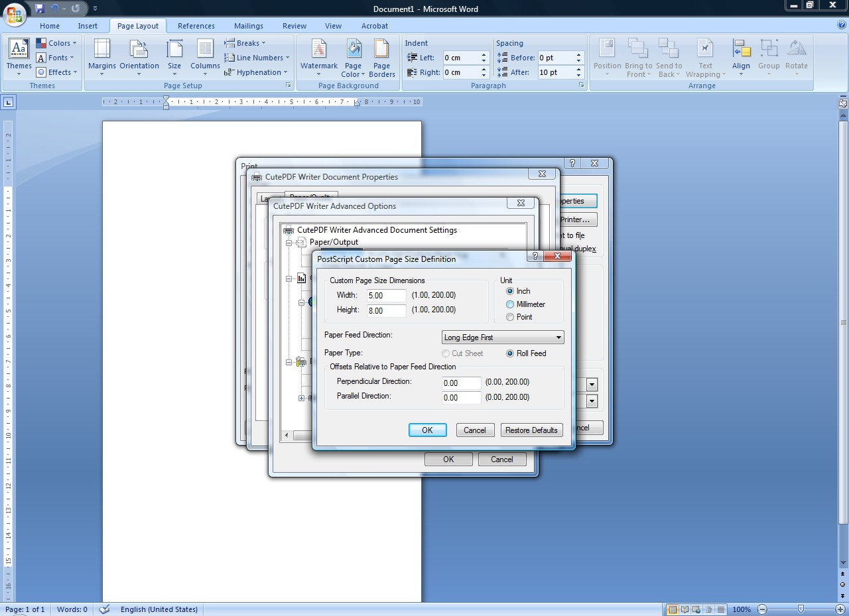Open the Watermark gallery
Image resolution: width=849 pixels, height=616 pixels.
(x=319, y=58)
